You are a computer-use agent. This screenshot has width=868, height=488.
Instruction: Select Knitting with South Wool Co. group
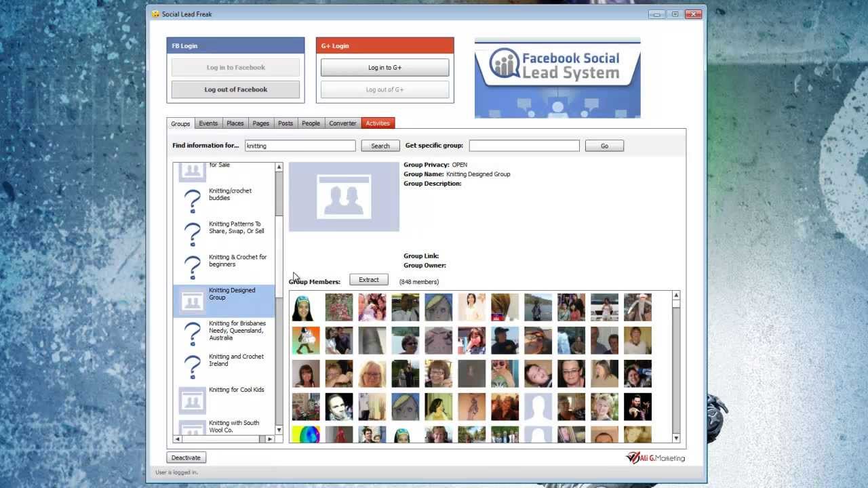coord(224,427)
